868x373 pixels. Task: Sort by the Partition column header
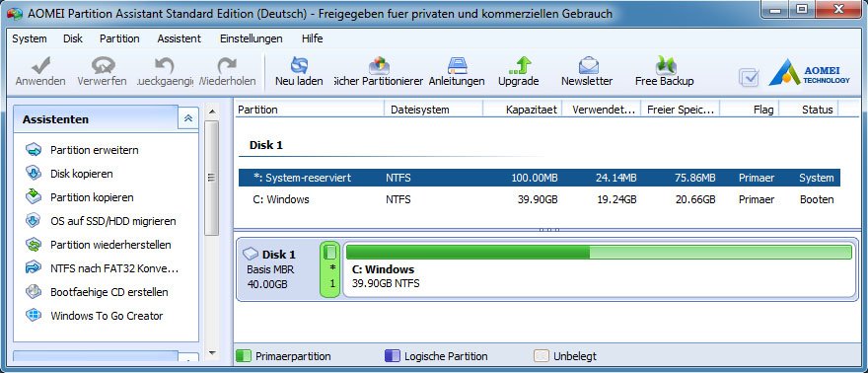309,110
